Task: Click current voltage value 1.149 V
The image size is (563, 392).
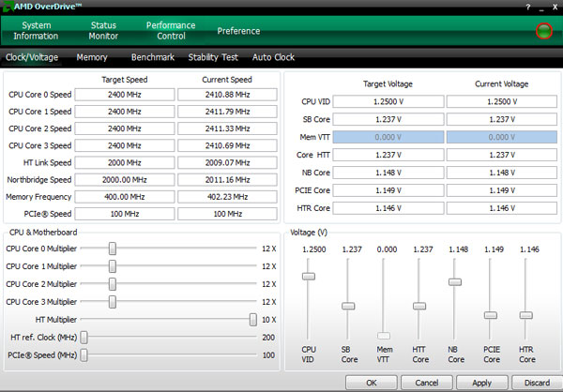Action: (502, 190)
